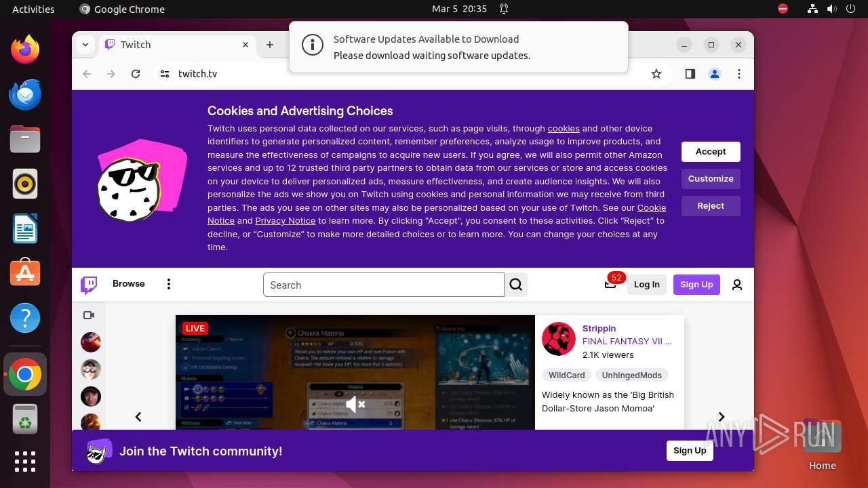This screenshot has height=488, width=868.
Task: Open the Google Chrome app menu
Action: click(122, 9)
